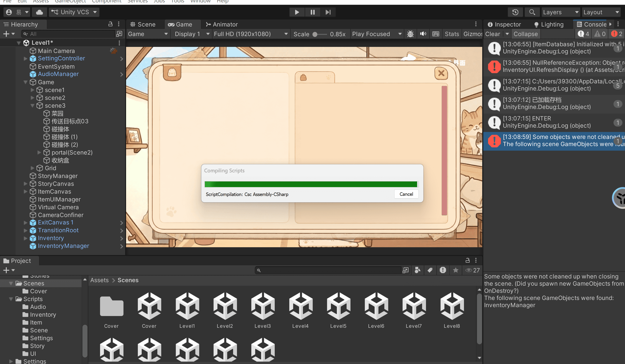Screen dimensions: 625x364
Task: Open the SettingController prefab chevron
Action: click(x=121, y=59)
